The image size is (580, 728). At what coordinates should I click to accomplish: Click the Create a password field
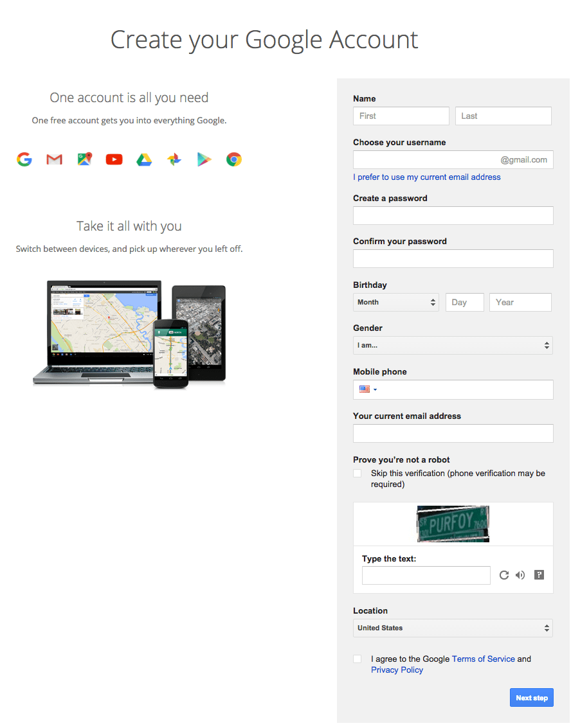point(453,215)
